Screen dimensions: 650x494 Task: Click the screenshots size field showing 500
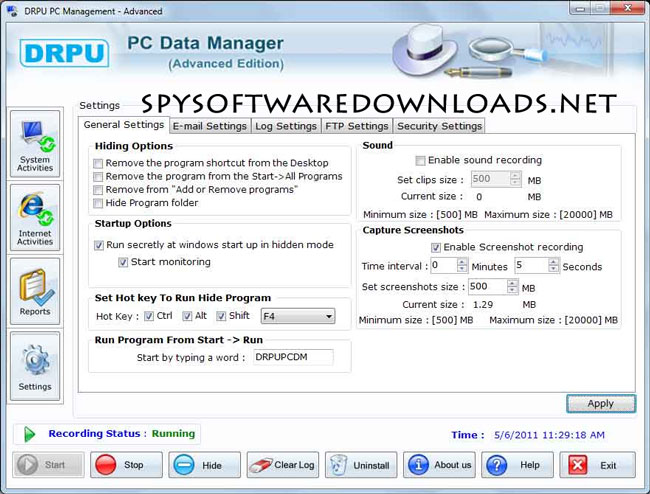[x=488, y=286]
